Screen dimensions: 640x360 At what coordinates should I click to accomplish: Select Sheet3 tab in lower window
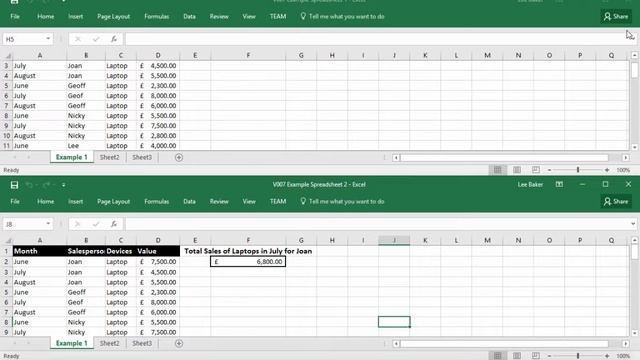click(x=142, y=344)
